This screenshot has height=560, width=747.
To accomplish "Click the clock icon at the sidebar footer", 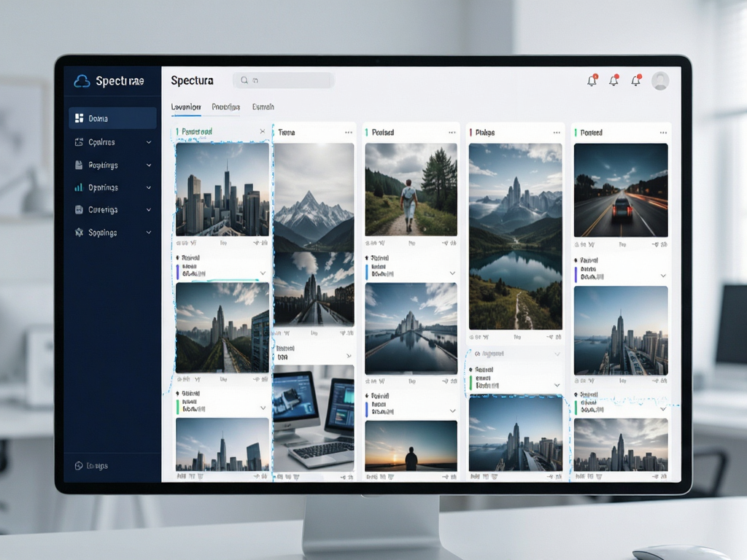I will pyautogui.click(x=79, y=466).
